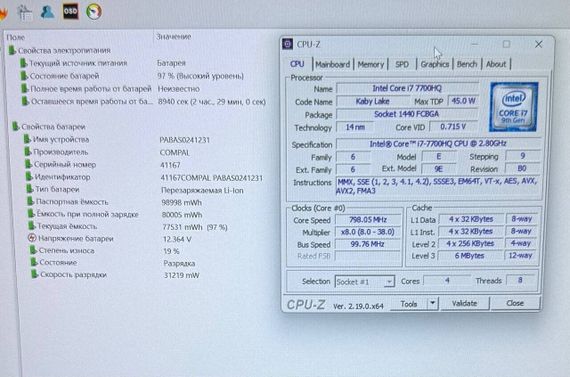Open the About tab
Image resolution: width=570 pixels, height=377 pixels.
click(x=496, y=64)
